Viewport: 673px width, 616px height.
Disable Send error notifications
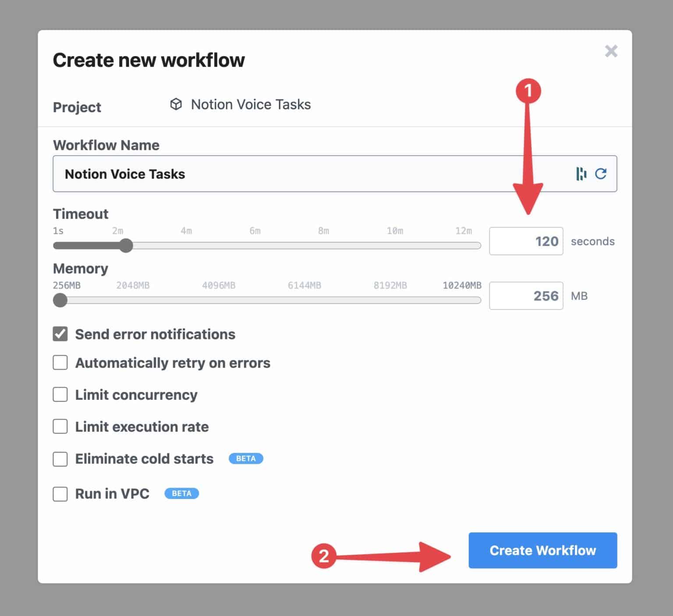60,334
